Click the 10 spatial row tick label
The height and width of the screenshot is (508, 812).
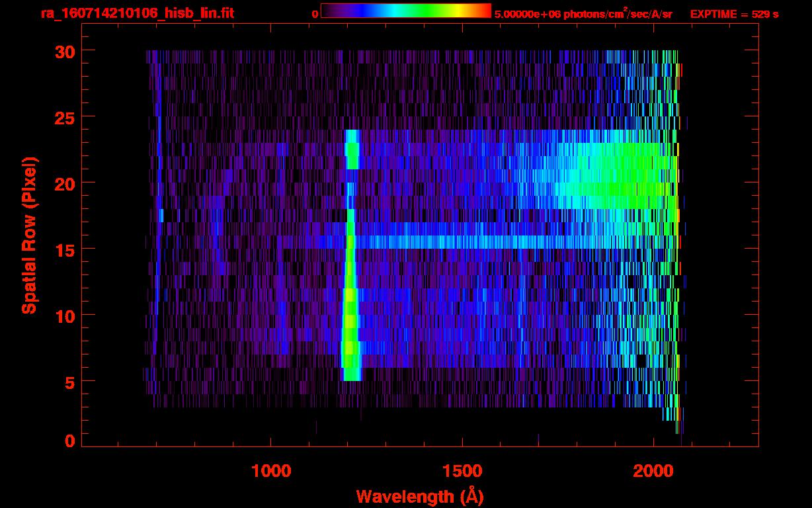point(64,316)
